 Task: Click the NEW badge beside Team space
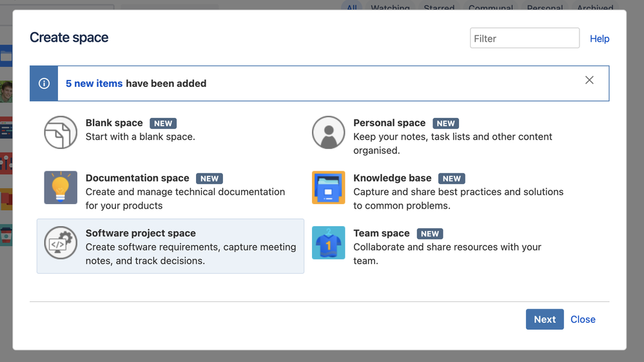430,234
